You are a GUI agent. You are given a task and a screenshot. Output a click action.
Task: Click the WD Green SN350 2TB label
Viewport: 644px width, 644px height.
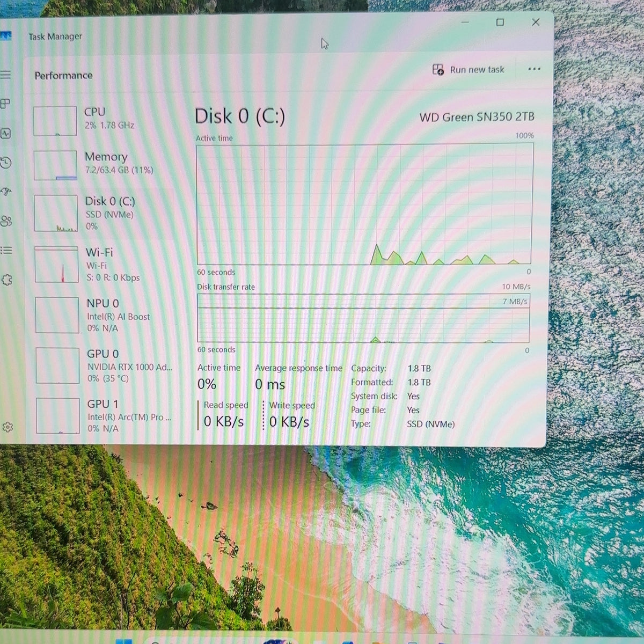point(477,117)
